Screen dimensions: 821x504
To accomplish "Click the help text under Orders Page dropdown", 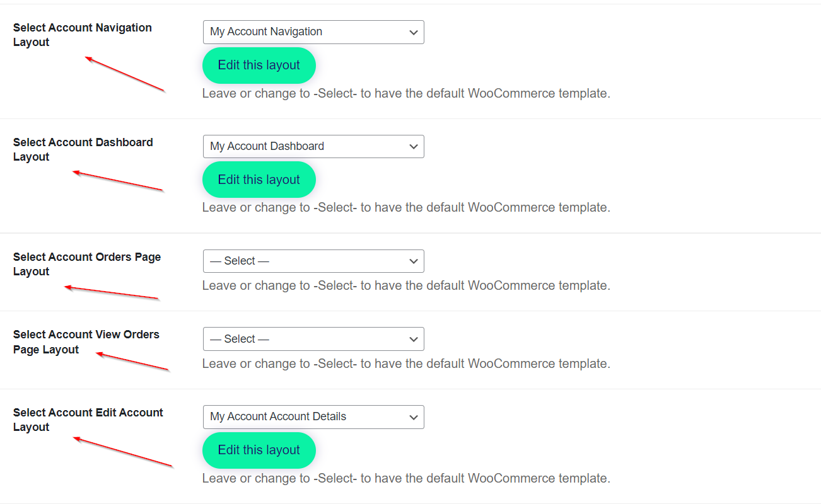I will (406, 286).
